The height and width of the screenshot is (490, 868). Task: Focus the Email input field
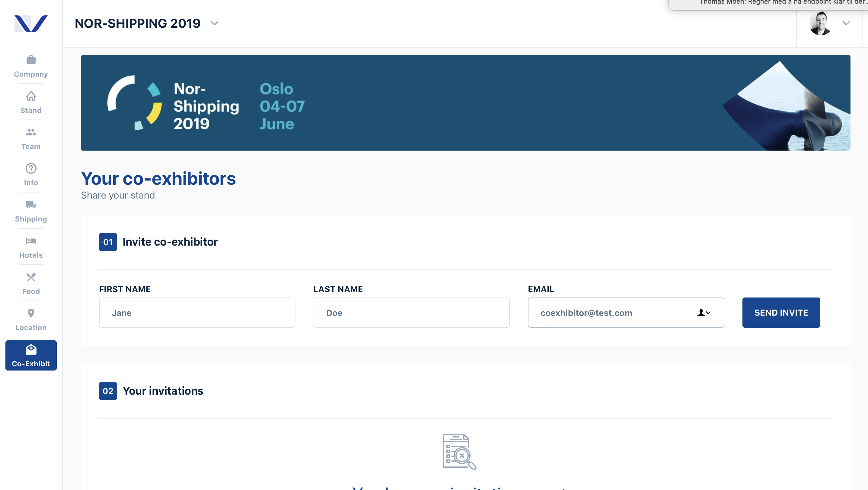pos(626,313)
